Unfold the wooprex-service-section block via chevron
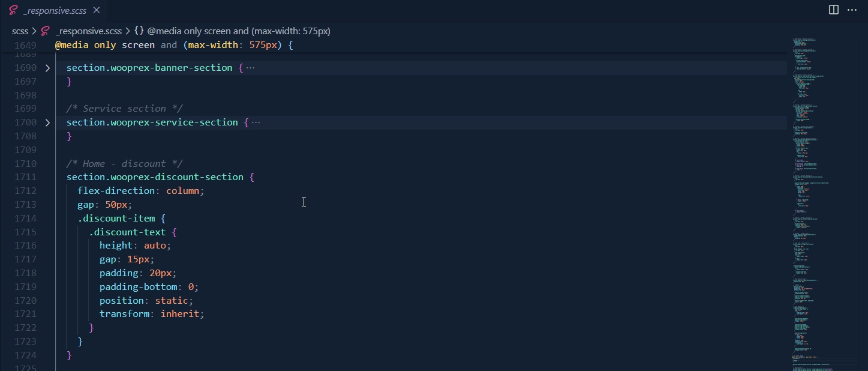The width and height of the screenshot is (868, 371). point(47,122)
